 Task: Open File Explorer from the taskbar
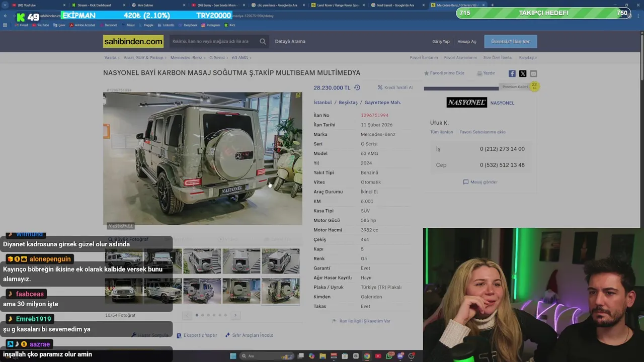pos(323,356)
